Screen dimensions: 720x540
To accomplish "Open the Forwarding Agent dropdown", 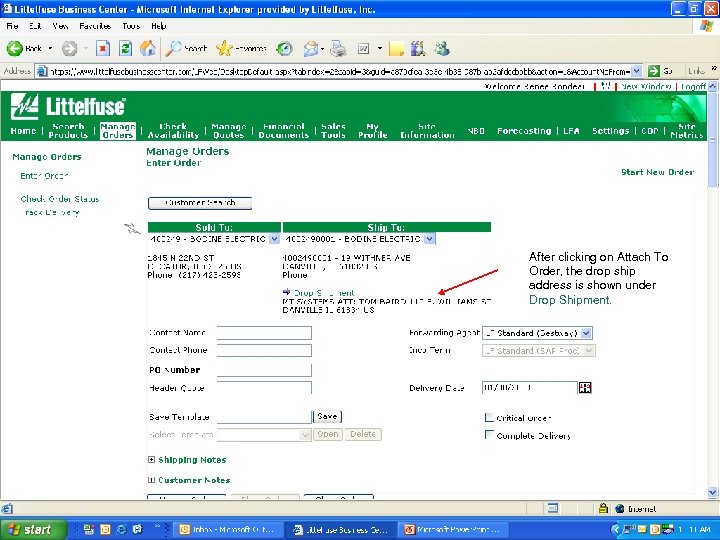I will click(x=586, y=333).
